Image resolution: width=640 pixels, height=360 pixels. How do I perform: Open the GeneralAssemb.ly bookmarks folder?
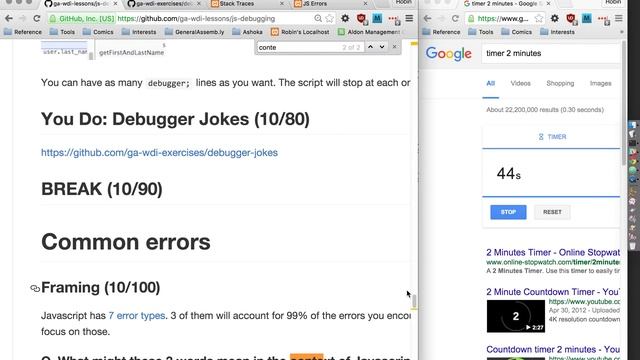tap(195, 32)
